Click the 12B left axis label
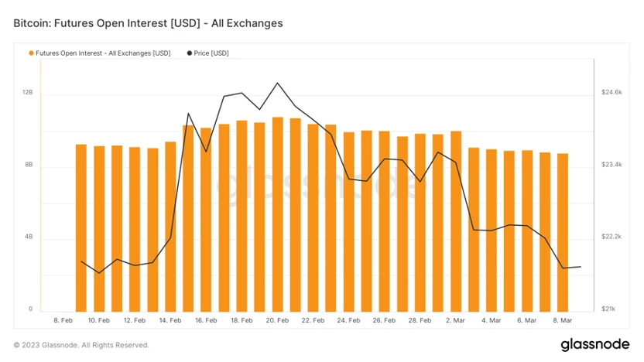This screenshot has height=362, width=644. 28,92
